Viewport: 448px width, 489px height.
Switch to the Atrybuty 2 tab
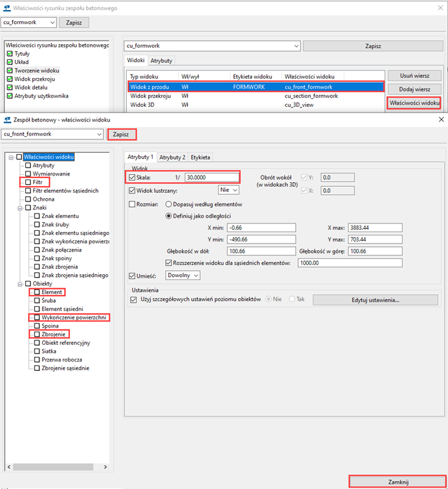click(x=172, y=157)
